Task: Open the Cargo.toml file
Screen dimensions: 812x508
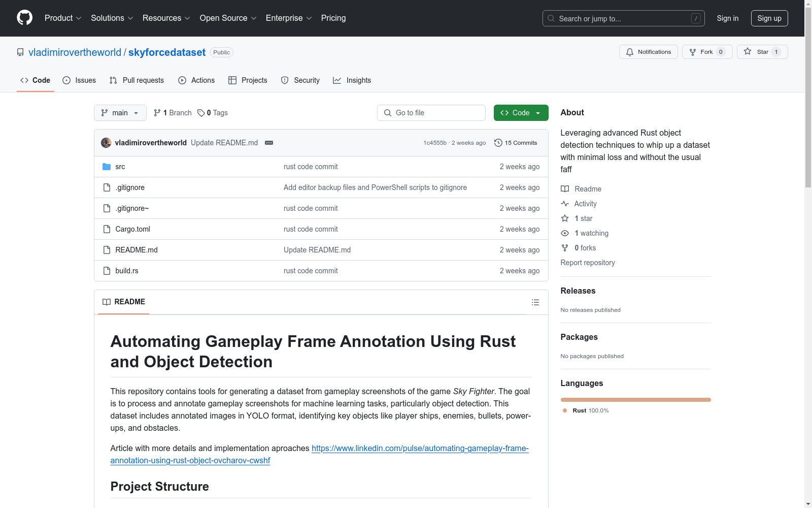Action: tap(133, 229)
